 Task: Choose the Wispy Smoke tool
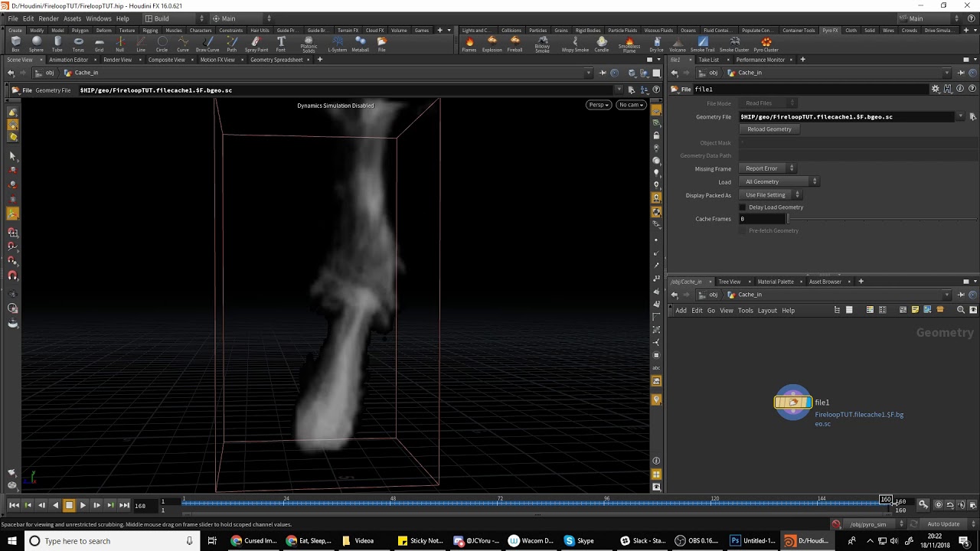click(575, 44)
